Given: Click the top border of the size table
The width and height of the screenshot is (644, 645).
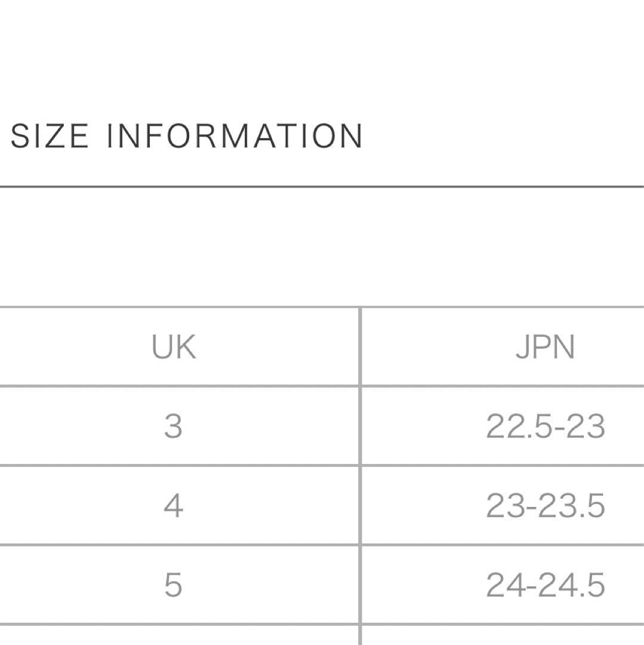Looking at the screenshot, I should (x=322, y=307).
